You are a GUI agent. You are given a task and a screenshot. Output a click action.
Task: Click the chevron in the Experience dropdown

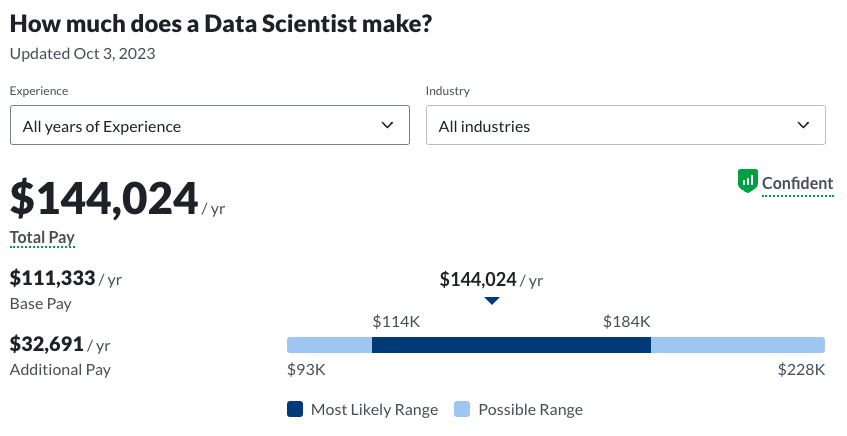pos(388,126)
